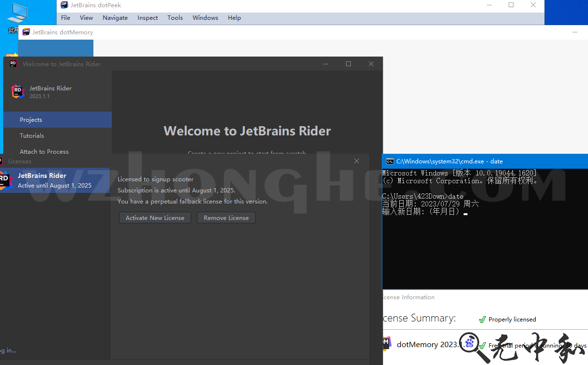Viewport: 588px width, 365px height.
Task: Click the green check beside Properly licensed
Action: (482, 320)
